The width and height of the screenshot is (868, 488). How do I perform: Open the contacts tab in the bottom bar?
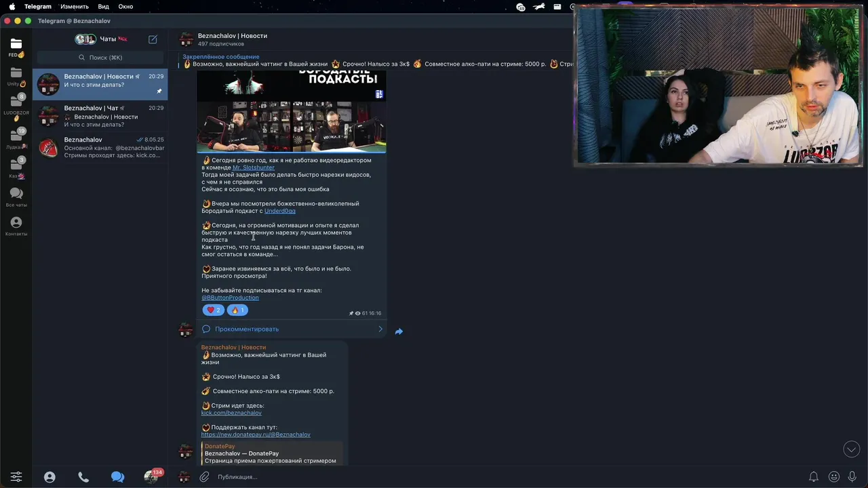click(x=50, y=476)
